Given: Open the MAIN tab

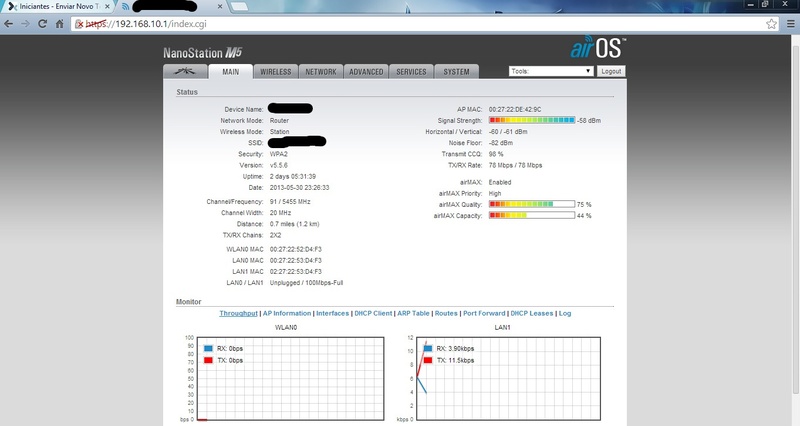Looking at the screenshot, I should pos(231,72).
